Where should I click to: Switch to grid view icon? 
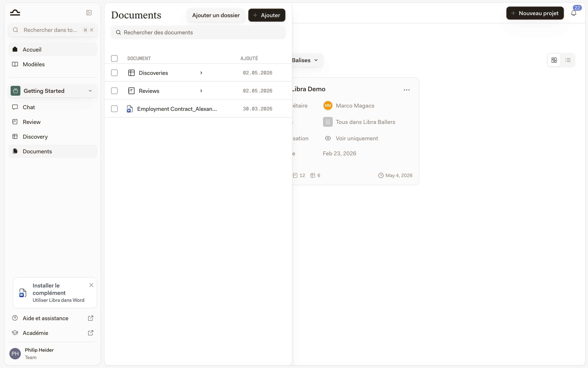[554, 60]
